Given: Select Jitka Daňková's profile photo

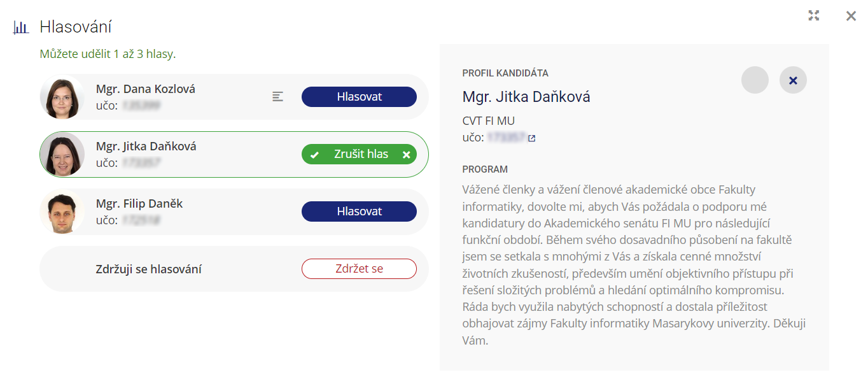Looking at the screenshot, I should pyautogui.click(x=62, y=154).
